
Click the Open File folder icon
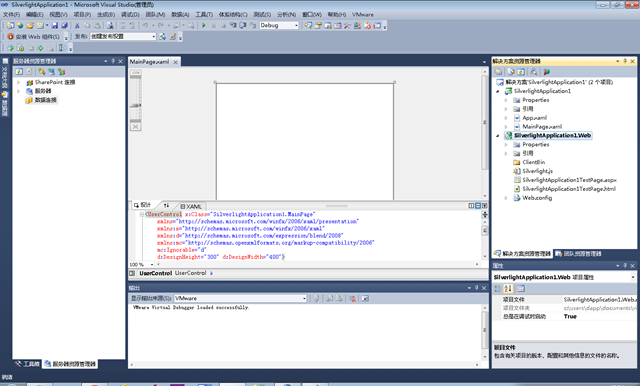(30, 25)
